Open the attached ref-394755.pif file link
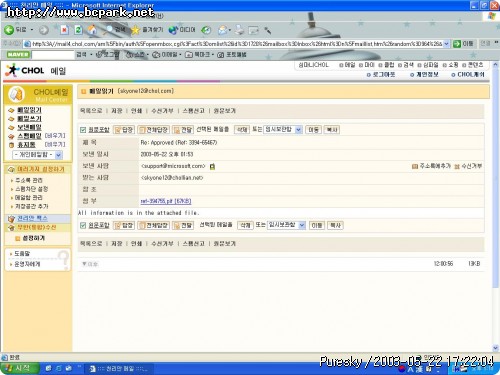The height and width of the screenshot is (375, 500). pyautogui.click(x=166, y=201)
